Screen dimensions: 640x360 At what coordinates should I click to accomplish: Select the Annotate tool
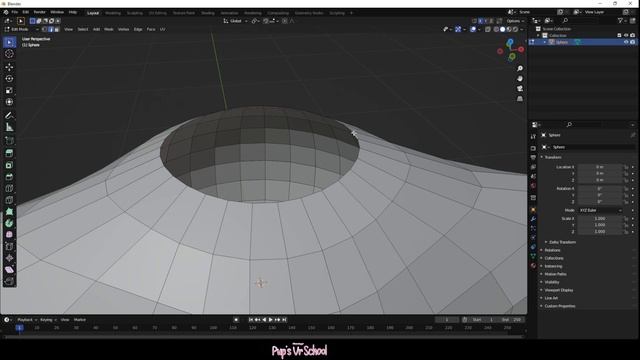[9, 116]
